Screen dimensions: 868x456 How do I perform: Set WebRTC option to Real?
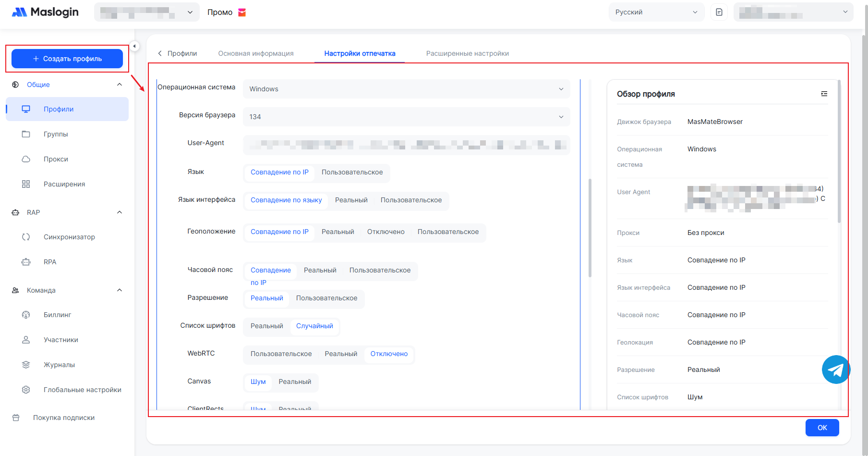(x=341, y=354)
